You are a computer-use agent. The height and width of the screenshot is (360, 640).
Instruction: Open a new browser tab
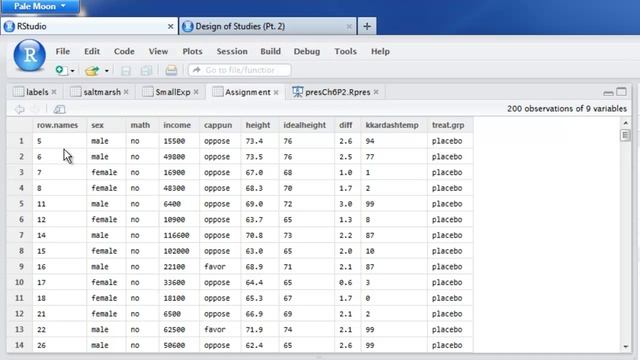coord(367,27)
